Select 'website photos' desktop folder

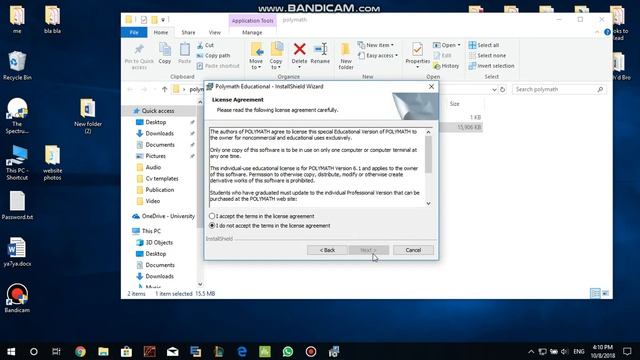click(52, 162)
